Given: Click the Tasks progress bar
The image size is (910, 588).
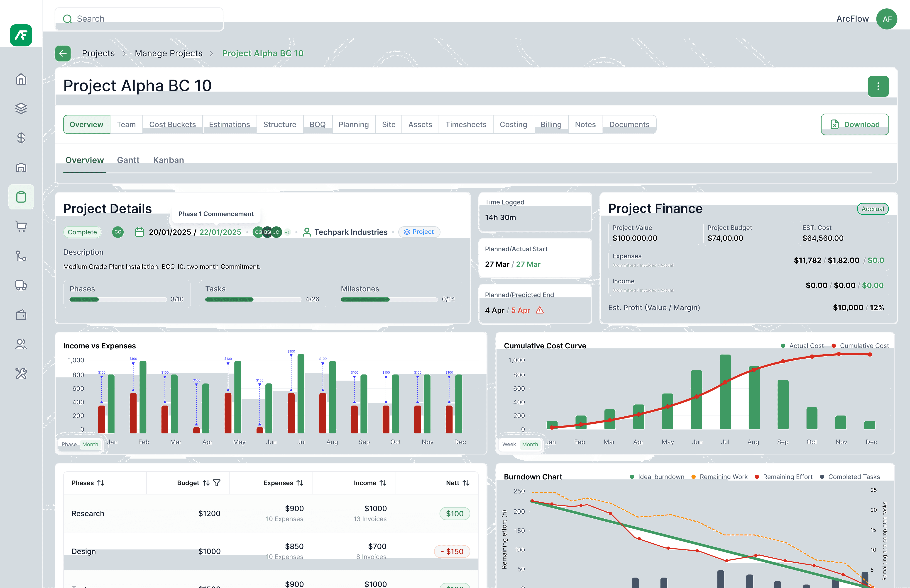Looking at the screenshot, I should click(x=253, y=299).
